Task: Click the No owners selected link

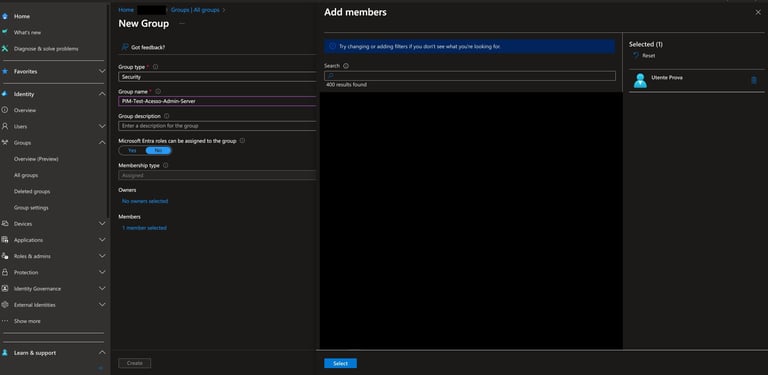Action: (145, 201)
